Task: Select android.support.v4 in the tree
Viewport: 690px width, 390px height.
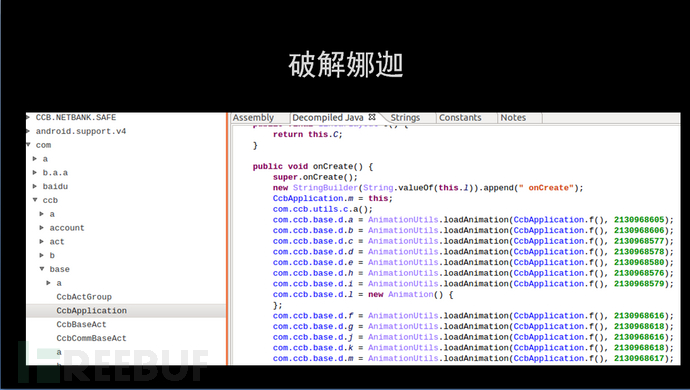Action: coord(81,131)
